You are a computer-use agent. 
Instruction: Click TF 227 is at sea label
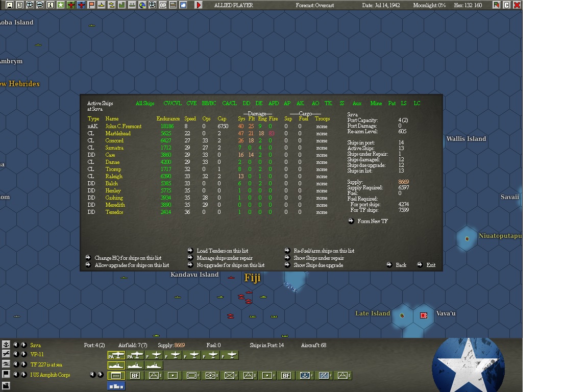coord(46,364)
